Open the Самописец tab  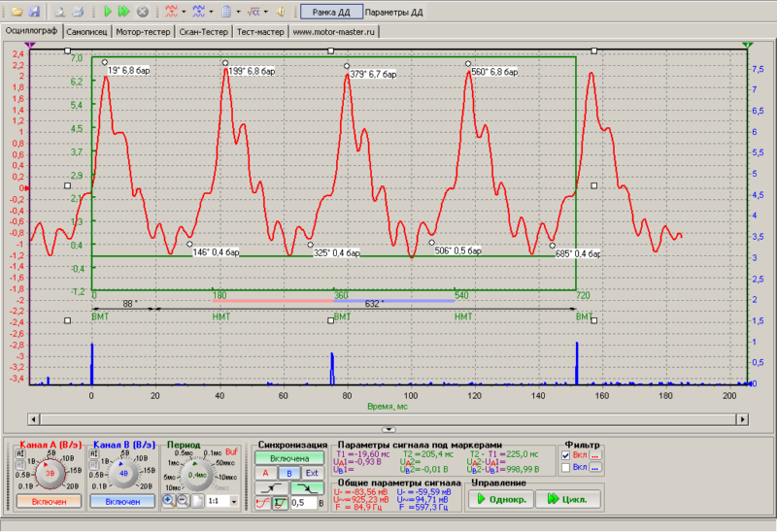(86, 31)
